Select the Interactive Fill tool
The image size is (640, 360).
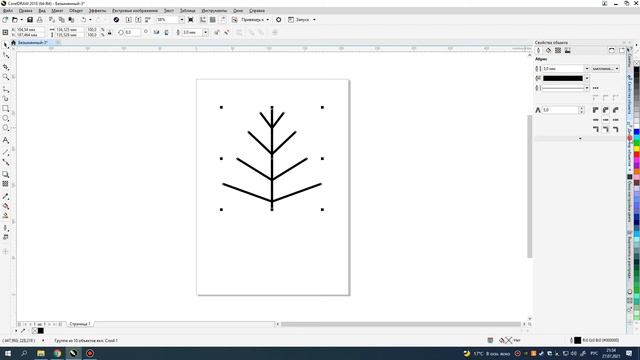coord(6,206)
